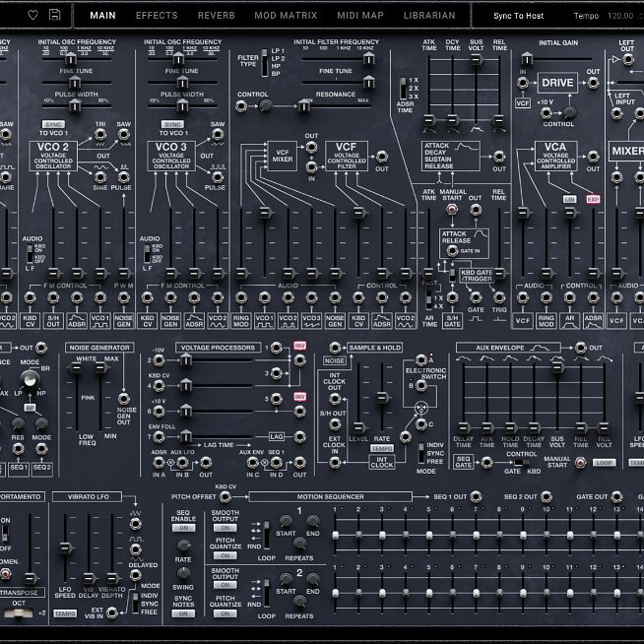Click the Filter Type selector switch
This screenshot has height=644, width=644.
265,62
